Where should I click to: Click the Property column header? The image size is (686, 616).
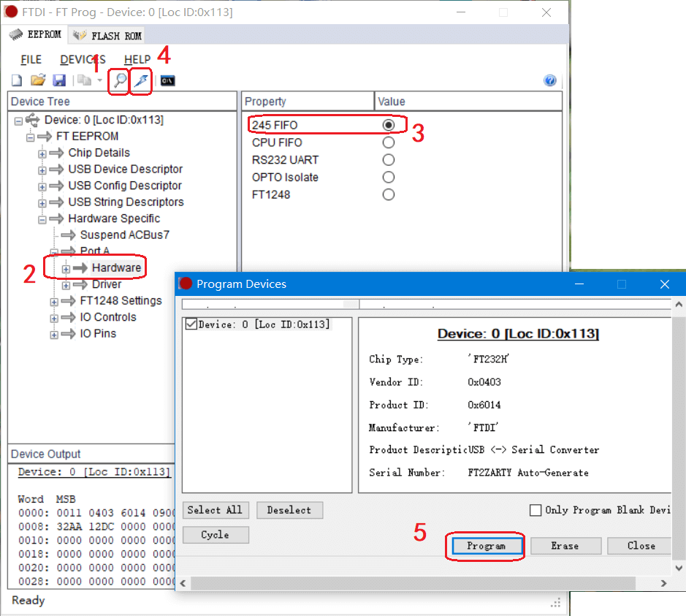[308, 102]
